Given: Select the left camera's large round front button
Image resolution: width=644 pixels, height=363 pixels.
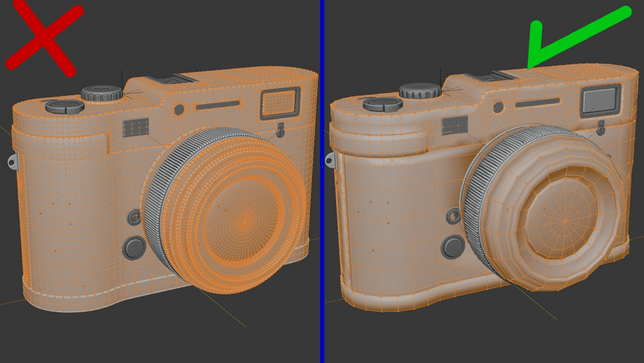Looking at the screenshot, I should pos(135,247).
